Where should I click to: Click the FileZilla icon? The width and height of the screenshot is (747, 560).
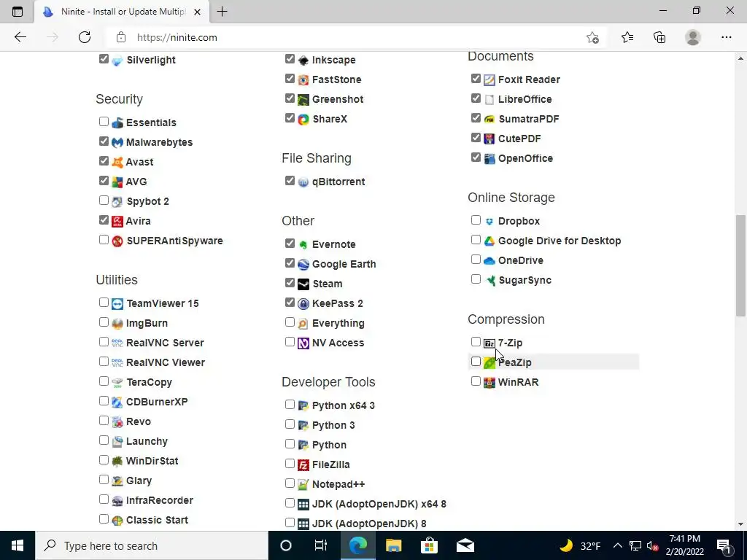pyautogui.click(x=303, y=464)
